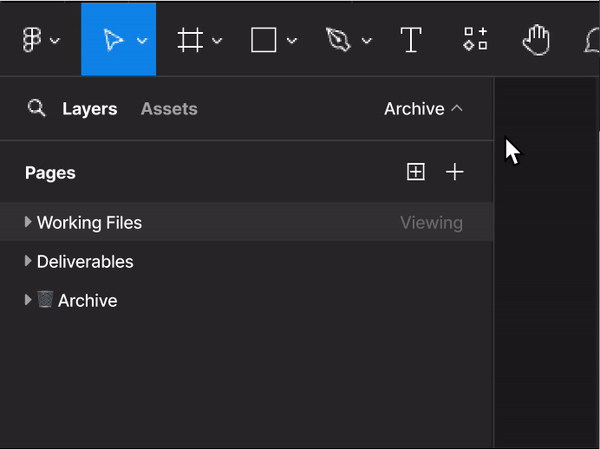Image resolution: width=600 pixels, height=449 pixels.
Task: Select the Deliverables page
Action: pyautogui.click(x=246, y=261)
